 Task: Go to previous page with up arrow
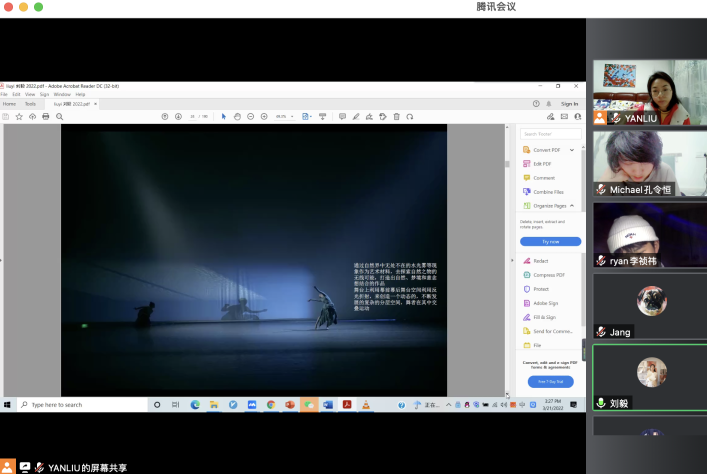click(165, 116)
